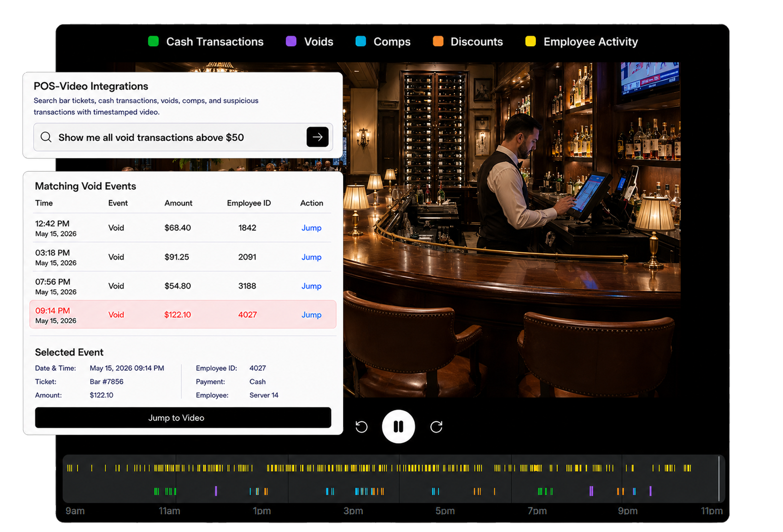Toggle the orange Discounts swatch
783x532 pixels.
[x=438, y=41]
